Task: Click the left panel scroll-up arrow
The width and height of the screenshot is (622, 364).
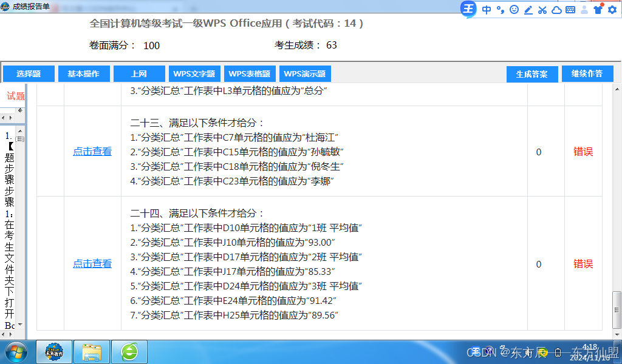Action: 20,130
